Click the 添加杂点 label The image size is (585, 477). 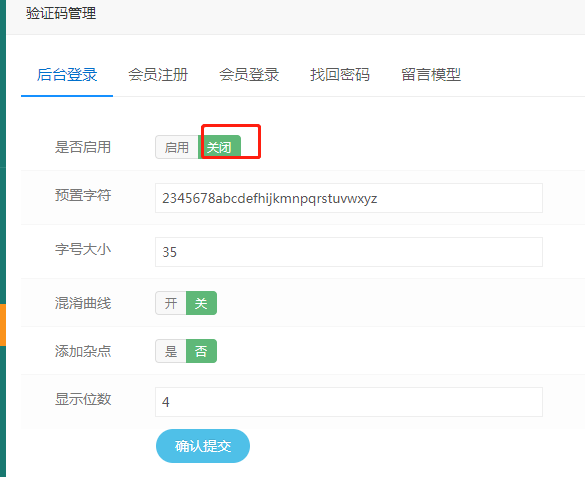tap(83, 351)
